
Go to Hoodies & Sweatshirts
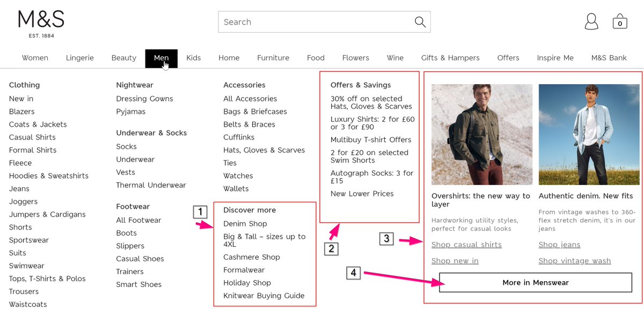coord(49,176)
